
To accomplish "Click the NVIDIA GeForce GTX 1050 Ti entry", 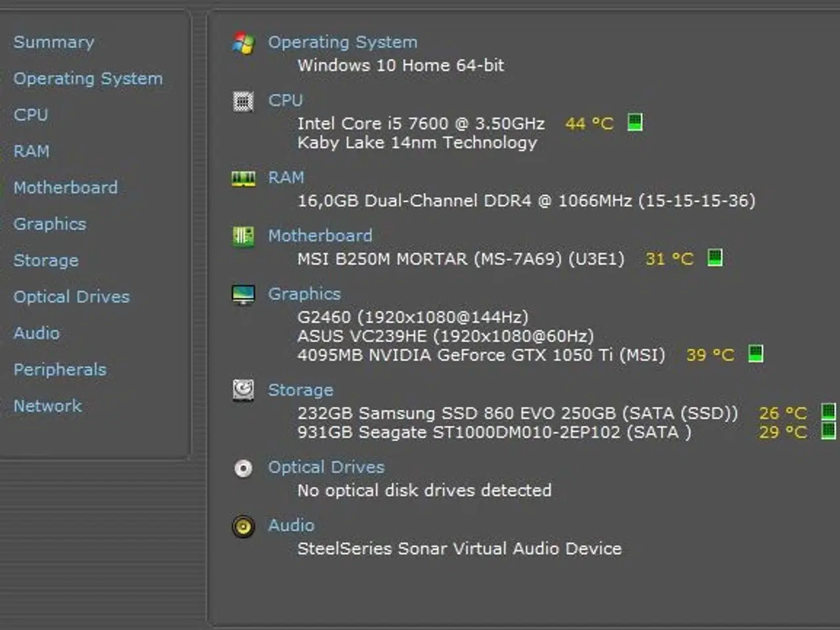I will [481, 356].
